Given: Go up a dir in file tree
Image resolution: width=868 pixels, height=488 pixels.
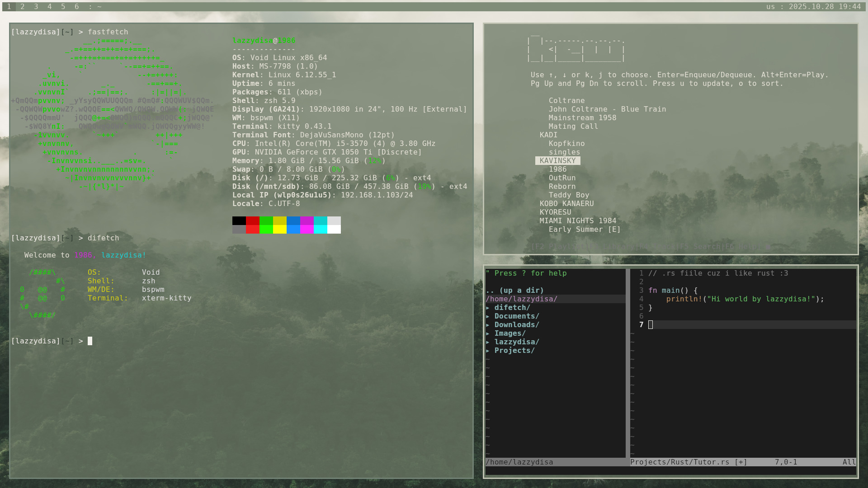Looking at the screenshot, I should (x=514, y=291).
